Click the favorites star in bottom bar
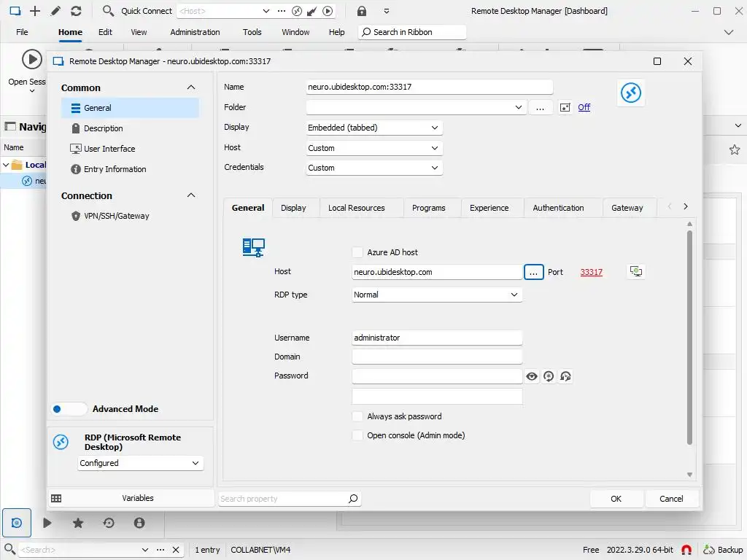This screenshot has width=747, height=560. tap(77, 523)
